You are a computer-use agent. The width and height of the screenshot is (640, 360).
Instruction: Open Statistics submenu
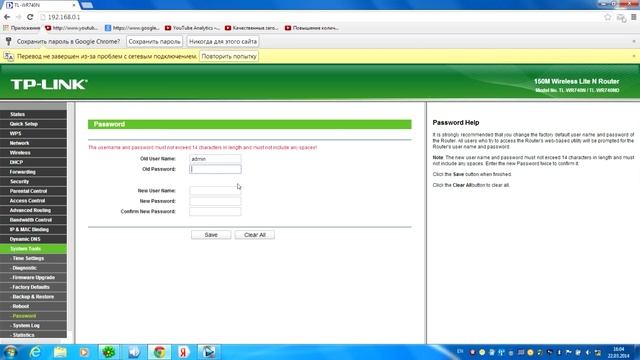[33, 335]
